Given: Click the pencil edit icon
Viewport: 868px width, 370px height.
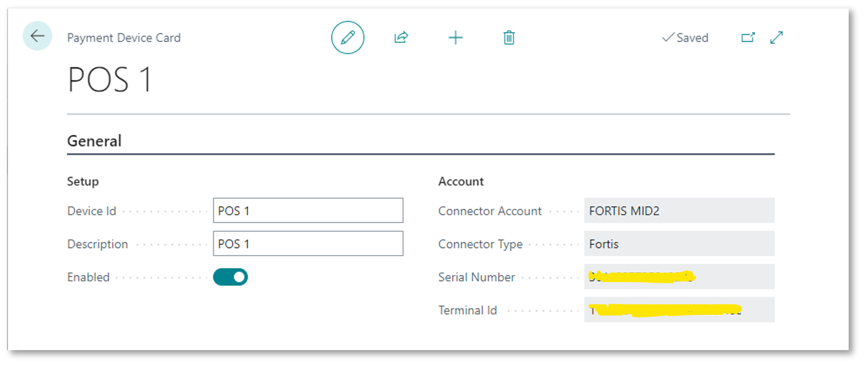Looking at the screenshot, I should click(348, 38).
